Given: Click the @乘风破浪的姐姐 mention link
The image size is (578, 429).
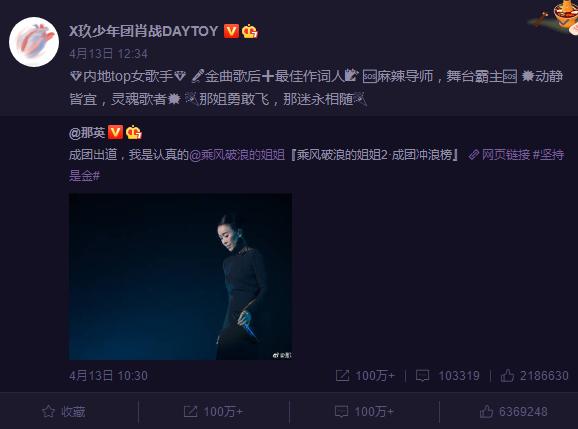Looking at the screenshot, I should click(x=237, y=155).
